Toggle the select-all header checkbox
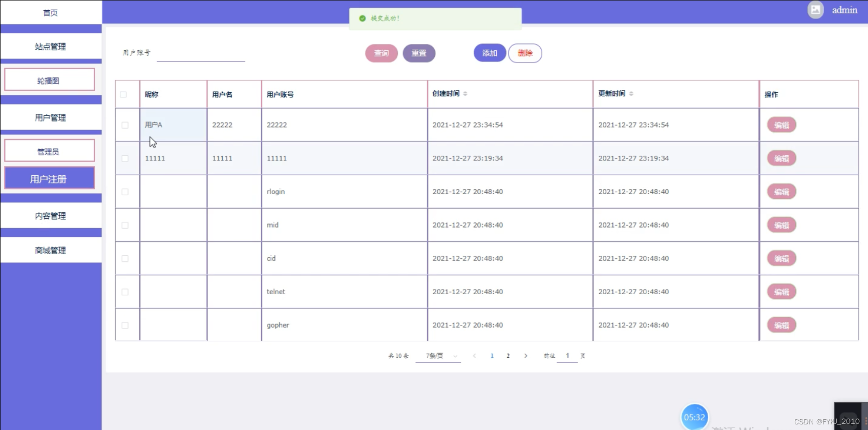Viewport: 868px width, 430px height. [123, 94]
